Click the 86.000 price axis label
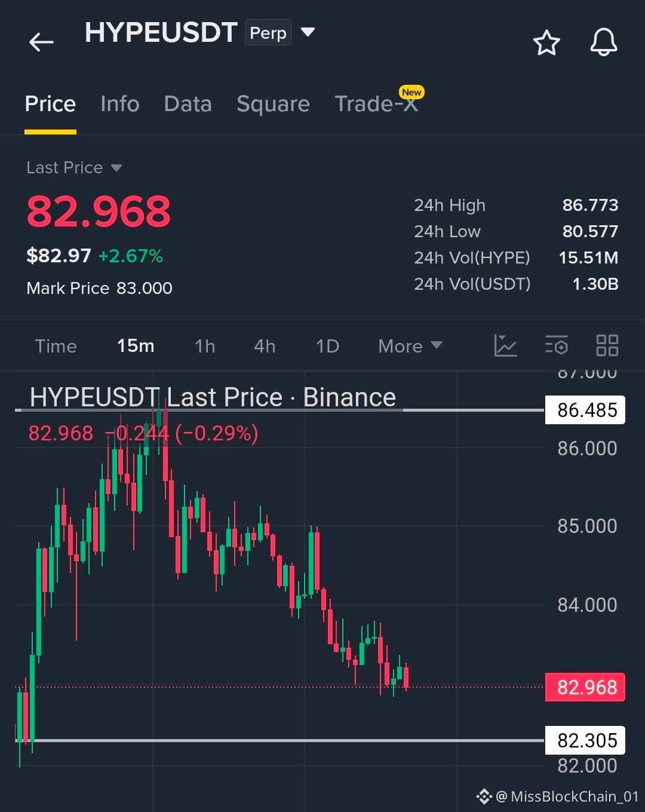 tap(587, 449)
